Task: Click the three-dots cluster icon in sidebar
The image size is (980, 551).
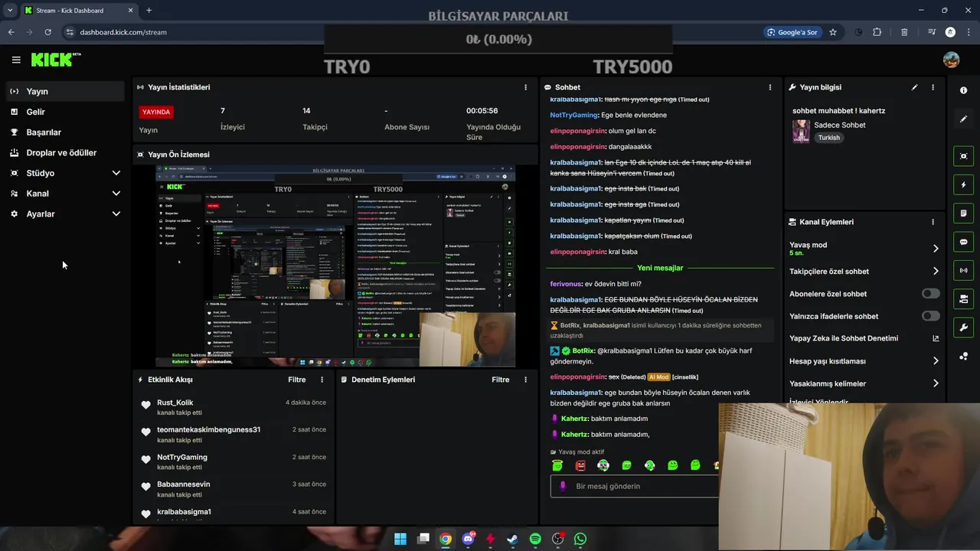Action: (x=963, y=356)
